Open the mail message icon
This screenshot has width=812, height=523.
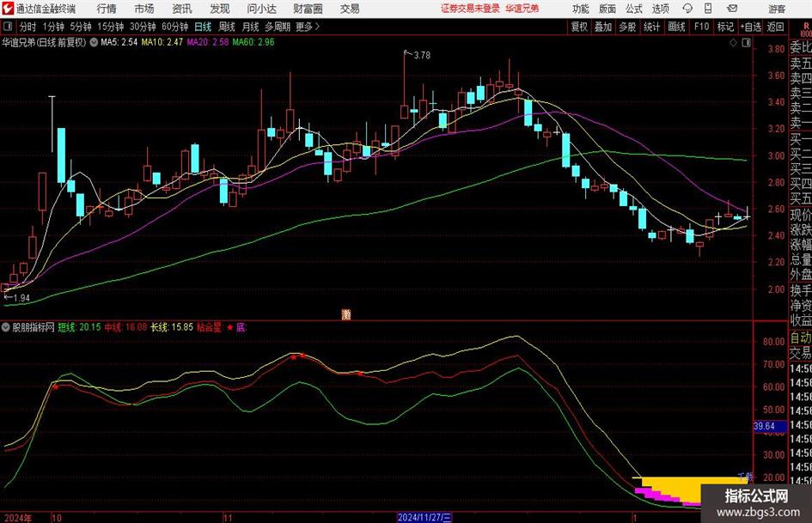click(x=732, y=9)
